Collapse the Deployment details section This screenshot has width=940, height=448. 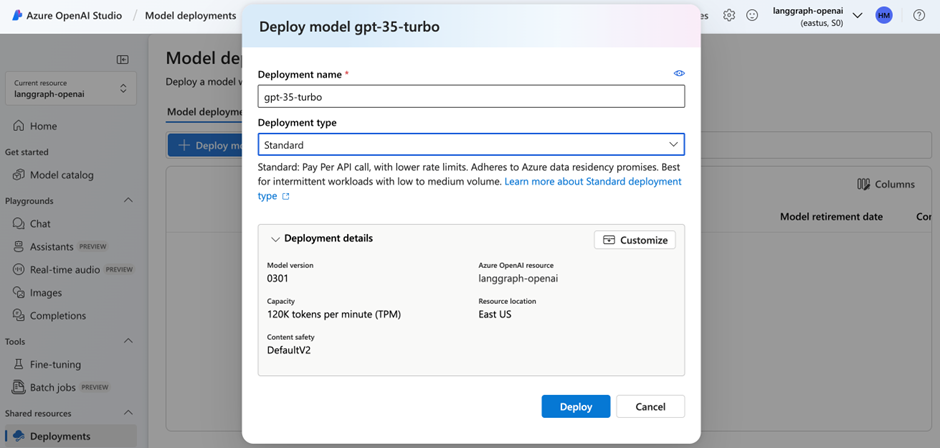275,239
